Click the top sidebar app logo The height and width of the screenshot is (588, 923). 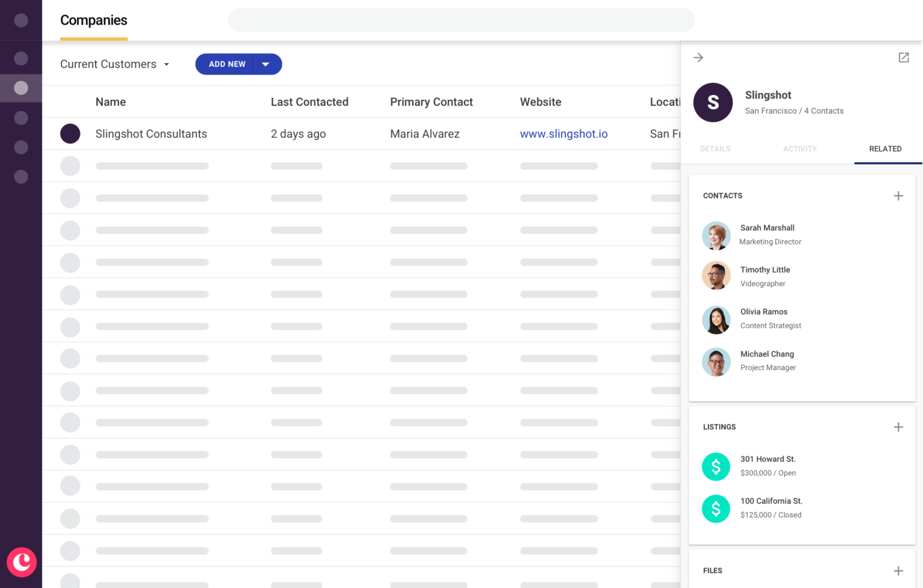[21, 20]
